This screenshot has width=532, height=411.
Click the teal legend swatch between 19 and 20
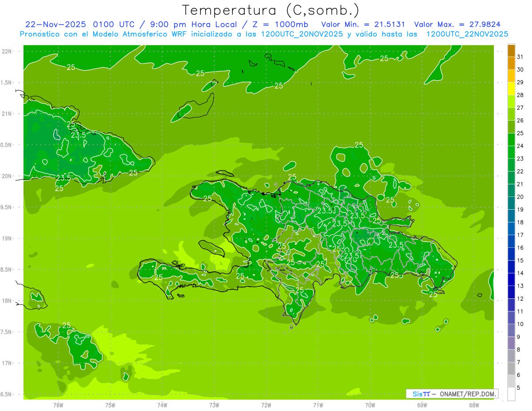pos(511,203)
